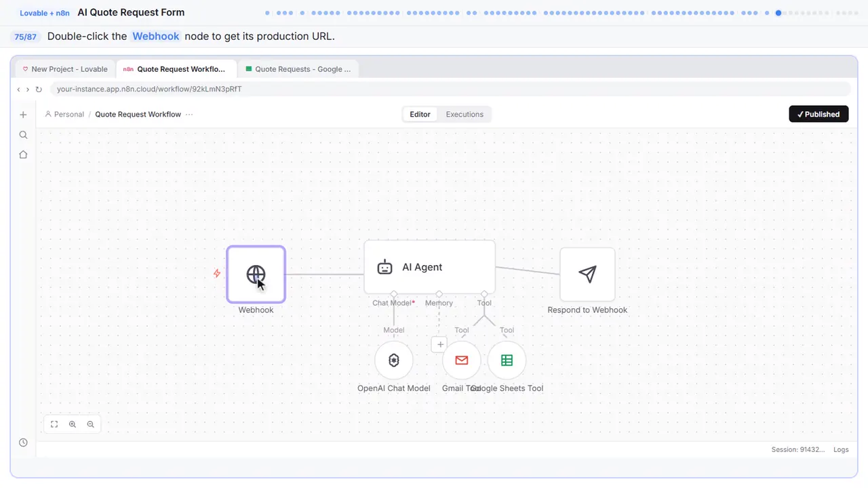Select the Executions tab

click(x=465, y=115)
